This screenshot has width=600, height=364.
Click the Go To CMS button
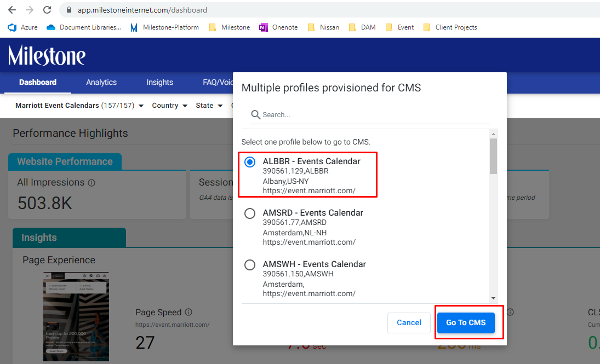tap(466, 323)
